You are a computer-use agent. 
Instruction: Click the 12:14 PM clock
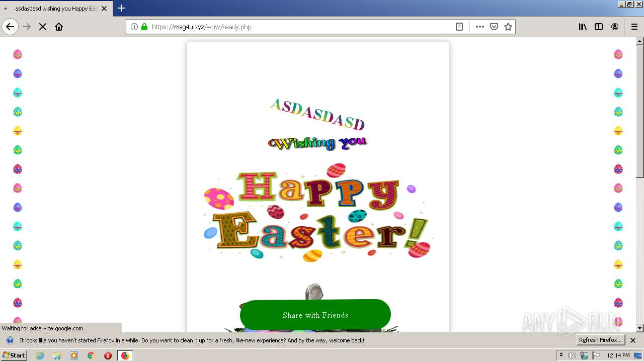tap(618, 355)
